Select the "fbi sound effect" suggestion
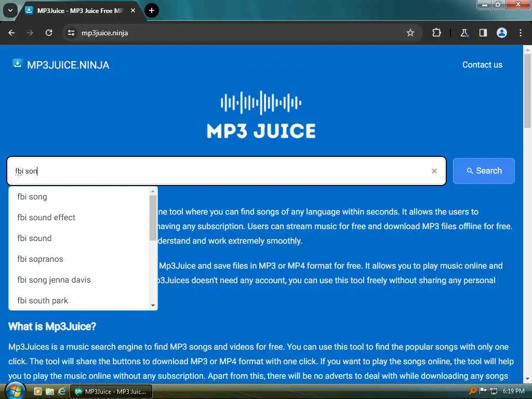 (x=79, y=218)
